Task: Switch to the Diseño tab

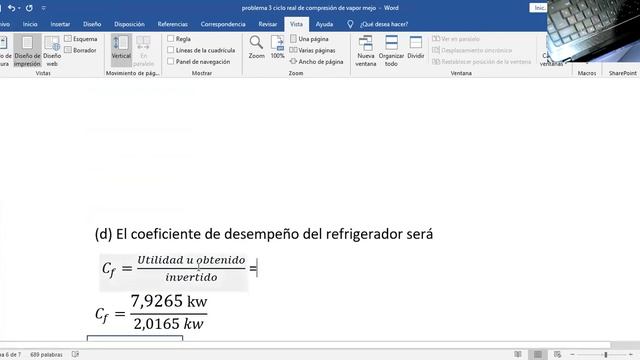Action: (x=92, y=24)
